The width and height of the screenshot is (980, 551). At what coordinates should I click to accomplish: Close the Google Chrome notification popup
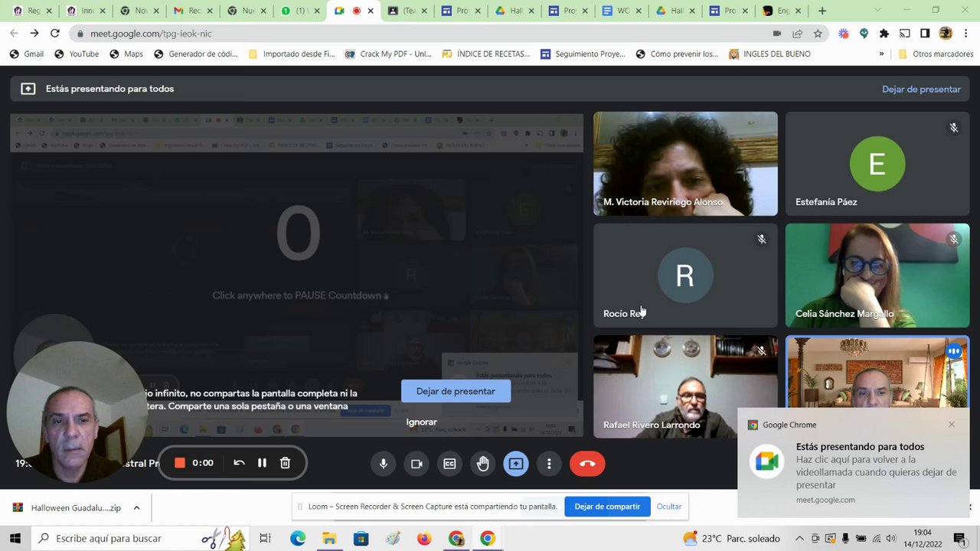952,425
